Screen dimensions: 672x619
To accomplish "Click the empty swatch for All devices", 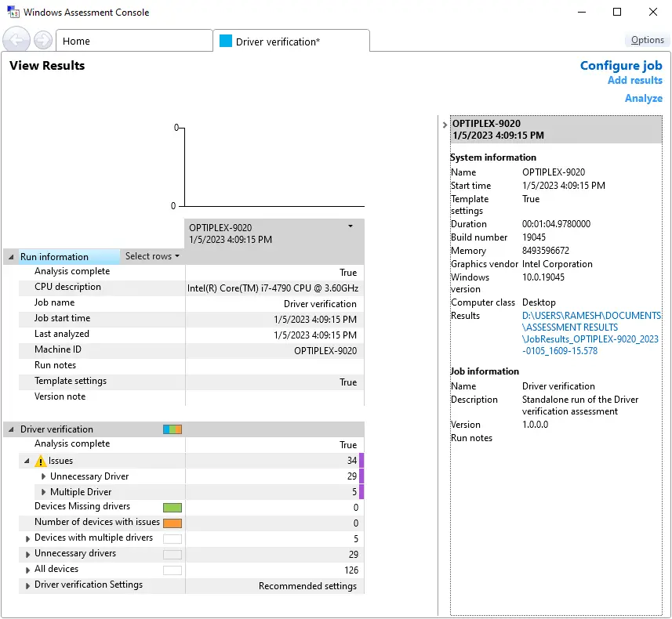I will point(173,570).
